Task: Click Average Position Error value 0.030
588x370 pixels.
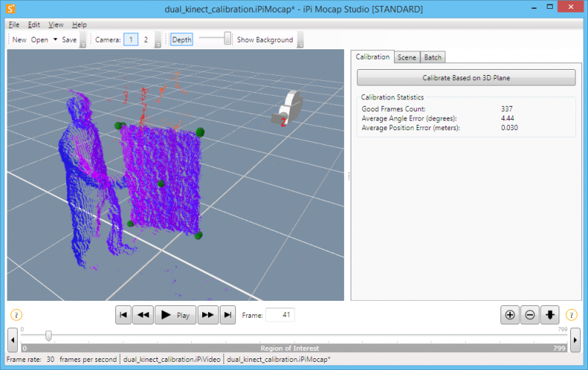Action: click(x=509, y=127)
